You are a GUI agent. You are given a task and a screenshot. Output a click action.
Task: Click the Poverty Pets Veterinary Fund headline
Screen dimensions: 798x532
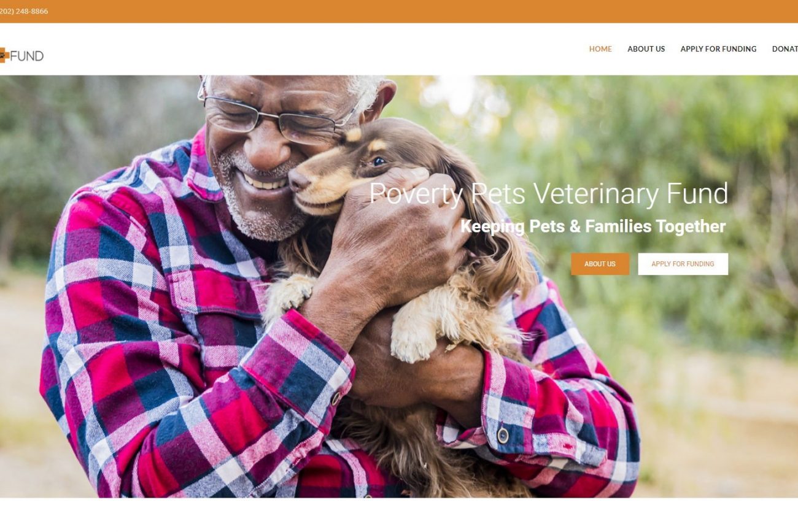click(x=548, y=193)
